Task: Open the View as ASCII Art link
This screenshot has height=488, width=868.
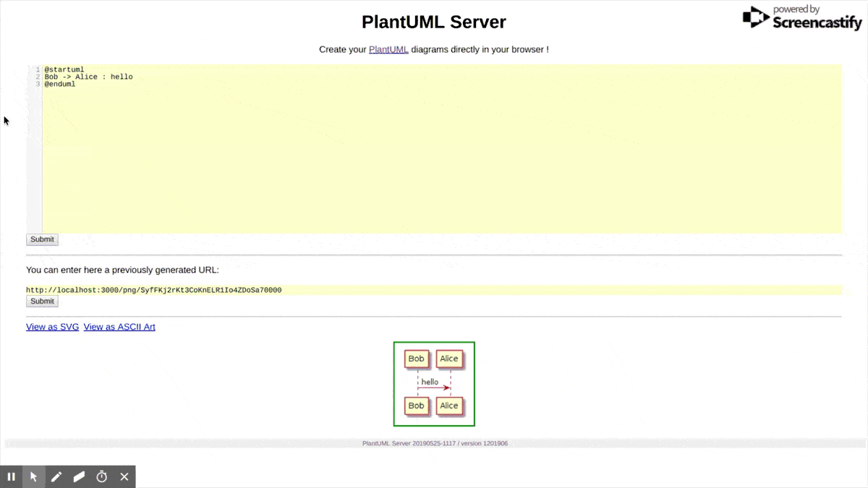Action: coord(119,327)
